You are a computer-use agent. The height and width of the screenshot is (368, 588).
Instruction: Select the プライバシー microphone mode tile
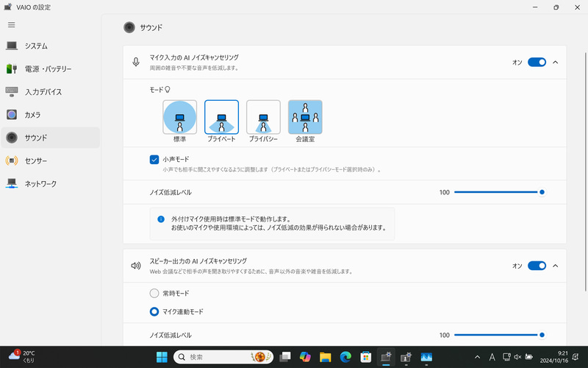[263, 117]
